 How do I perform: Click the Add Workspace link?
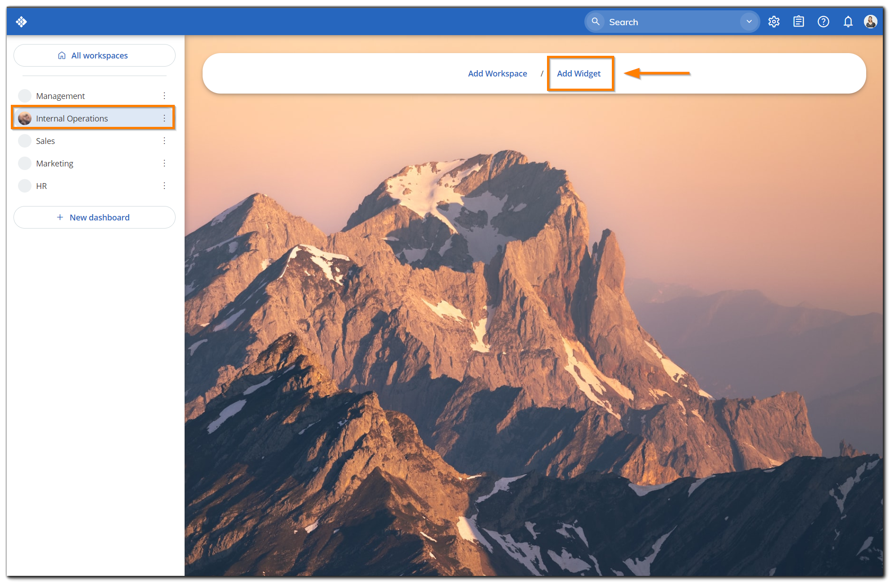[497, 73]
